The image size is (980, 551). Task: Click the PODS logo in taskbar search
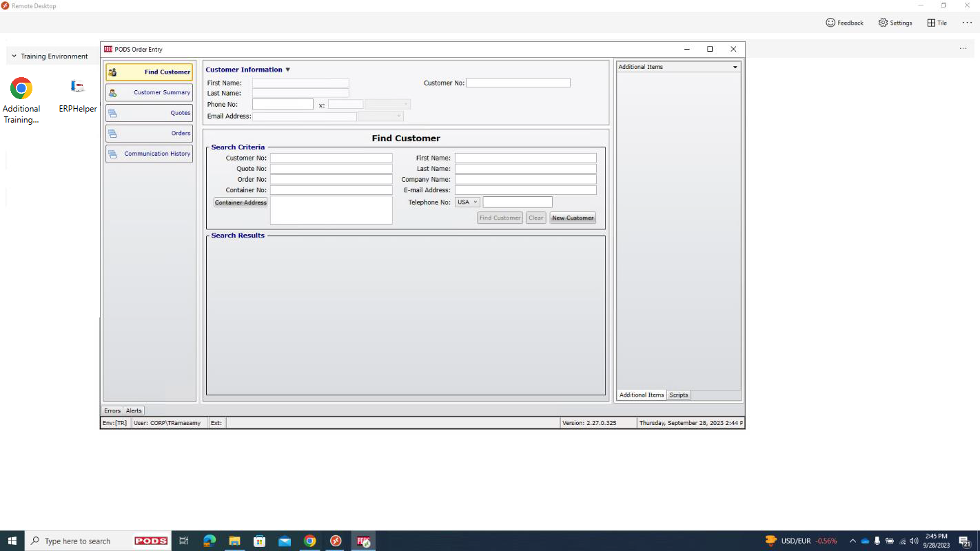click(x=151, y=541)
